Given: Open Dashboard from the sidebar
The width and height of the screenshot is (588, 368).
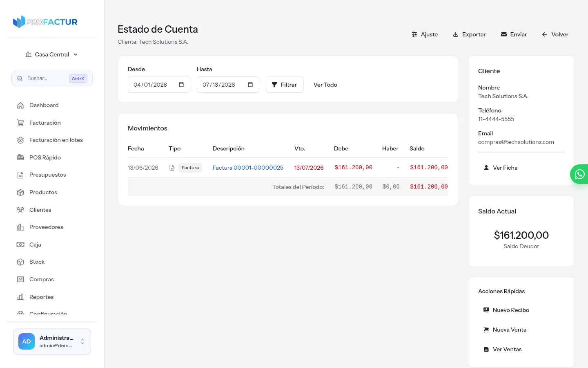Looking at the screenshot, I should [44, 105].
